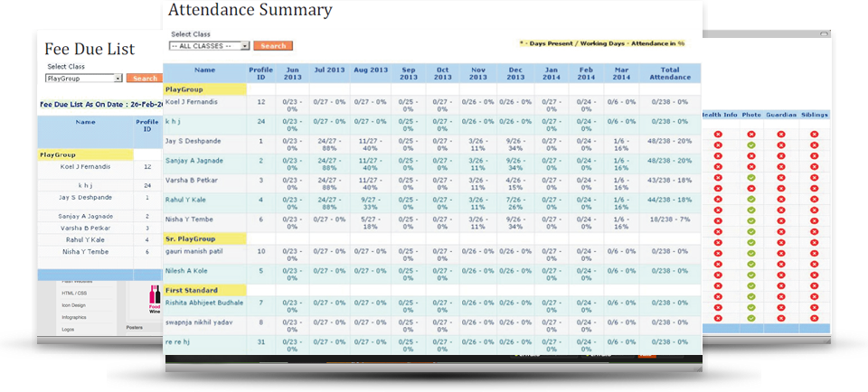The height and width of the screenshot is (392, 868).
Task: Click k h j in Fee Due List
Action: coord(85,186)
